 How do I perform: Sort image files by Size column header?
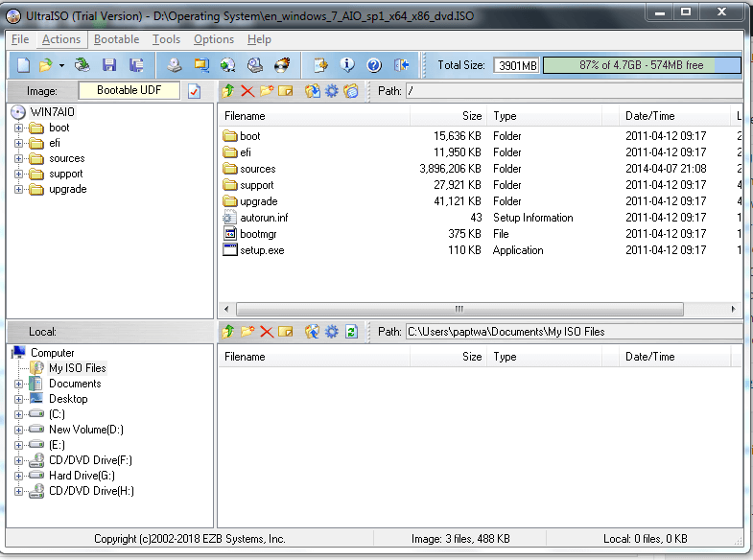[x=449, y=116]
